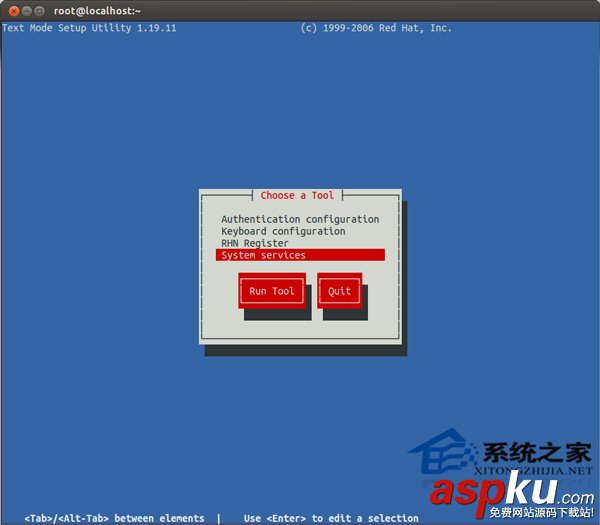Viewport: 600px width, 525px height.
Task: Click 'Use <Enter> to edit a selection' hint
Action: pos(331,518)
